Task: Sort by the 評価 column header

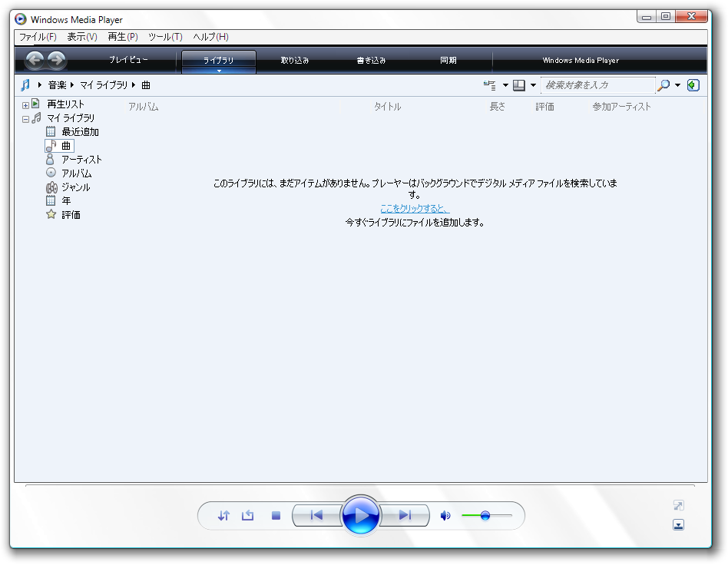Action: [544, 107]
